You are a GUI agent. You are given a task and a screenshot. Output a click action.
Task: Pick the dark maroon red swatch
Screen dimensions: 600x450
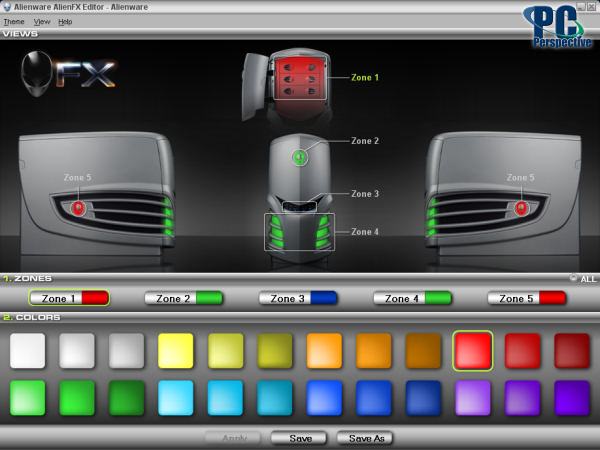click(572, 351)
